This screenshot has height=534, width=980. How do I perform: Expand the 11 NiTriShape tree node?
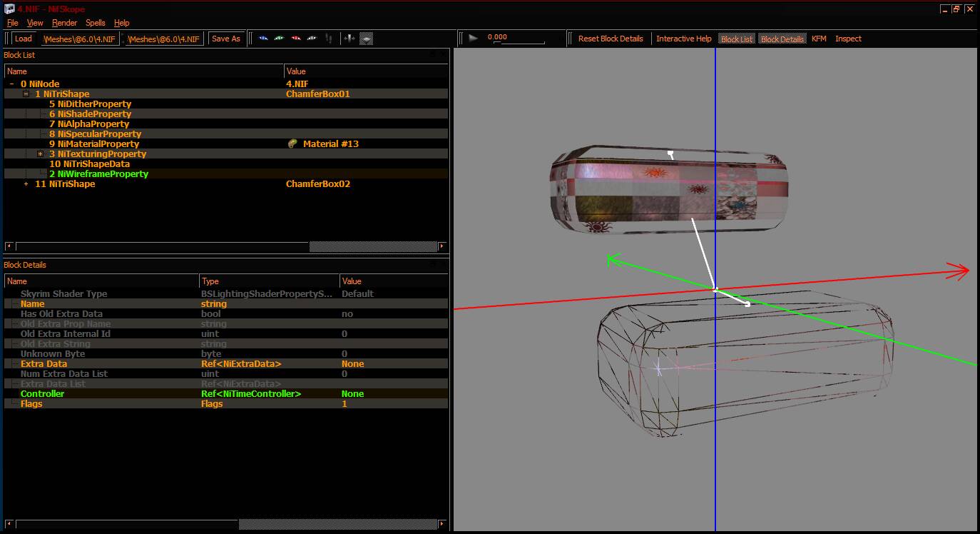point(26,183)
